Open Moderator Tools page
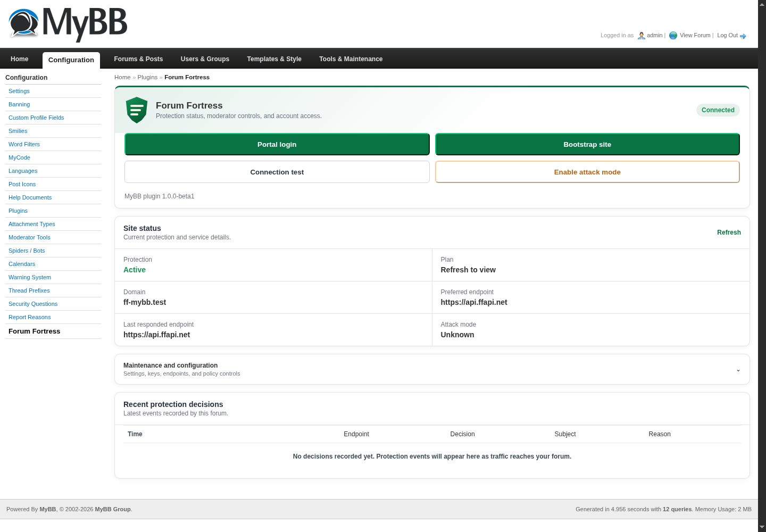 (x=29, y=237)
